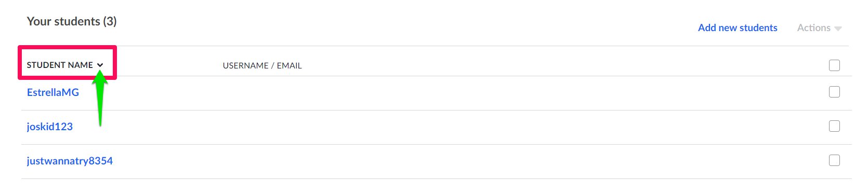This screenshot has width=868, height=194.
Task: Click the green arrow annotation
Action: point(100,98)
